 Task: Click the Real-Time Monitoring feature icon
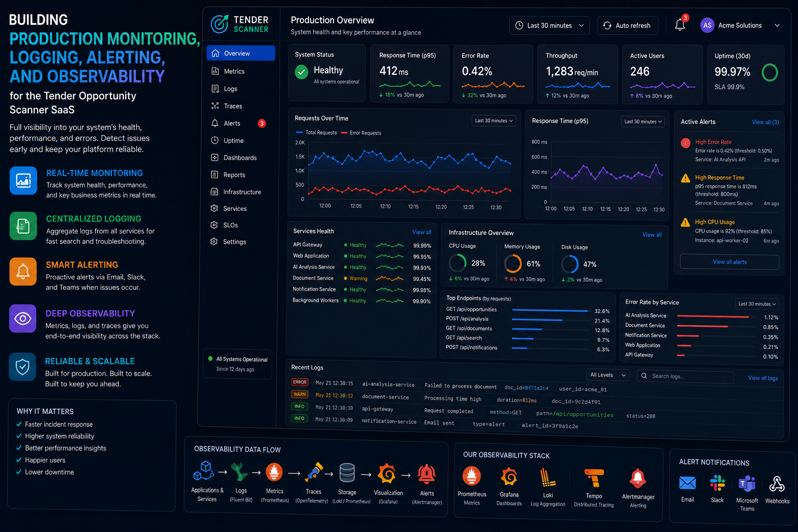pos(23,180)
